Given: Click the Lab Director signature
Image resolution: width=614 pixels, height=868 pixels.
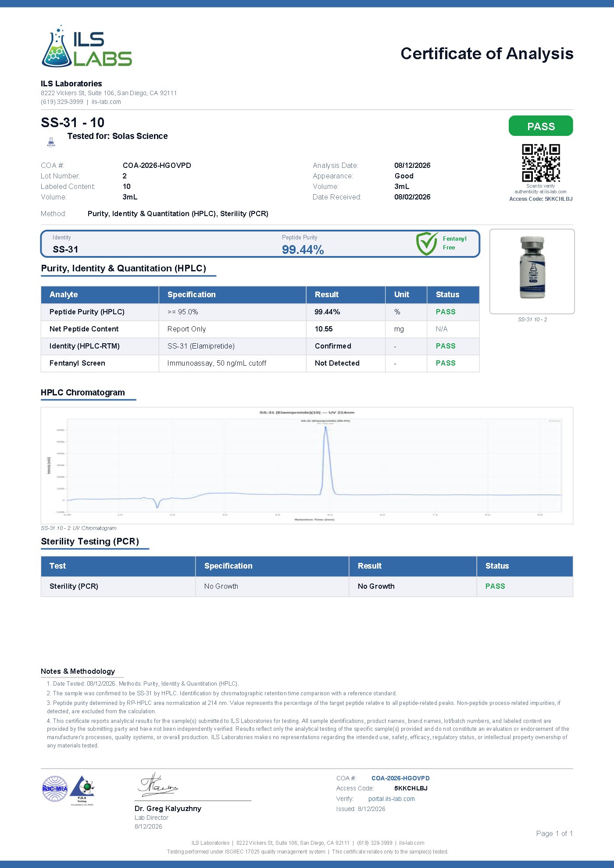Looking at the screenshot, I should pos(158,785).
